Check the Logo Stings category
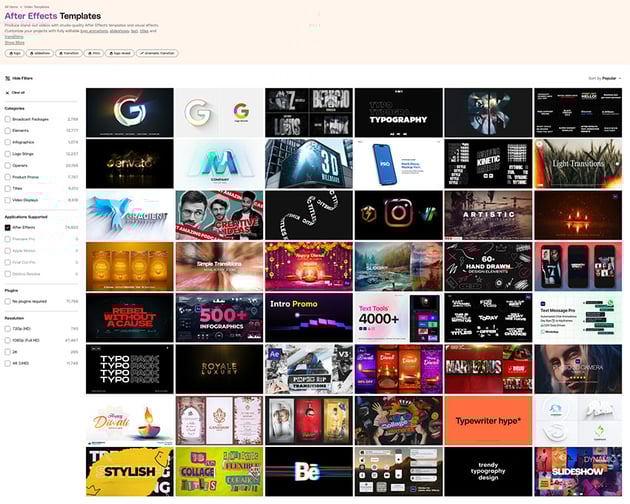 [x=8, y=154]
